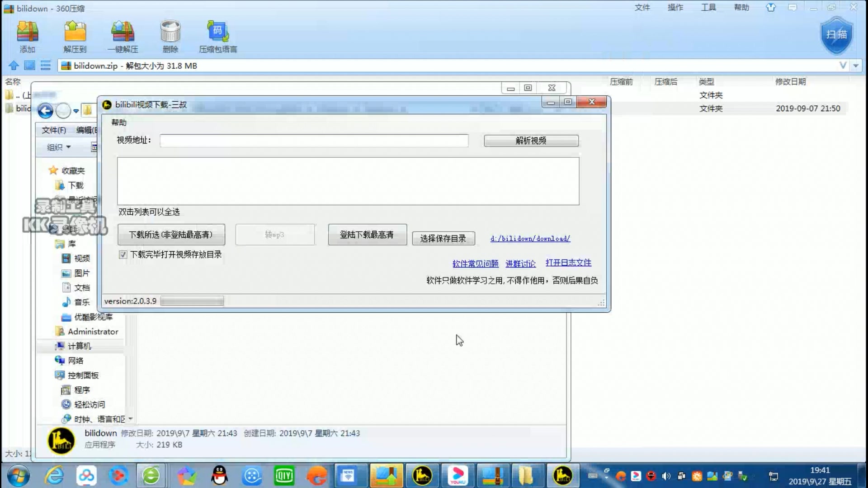Click the 删除 (Delete) archive icon
Image resolution: width=868 pixels, height=488 pixels.
point(170,36)
